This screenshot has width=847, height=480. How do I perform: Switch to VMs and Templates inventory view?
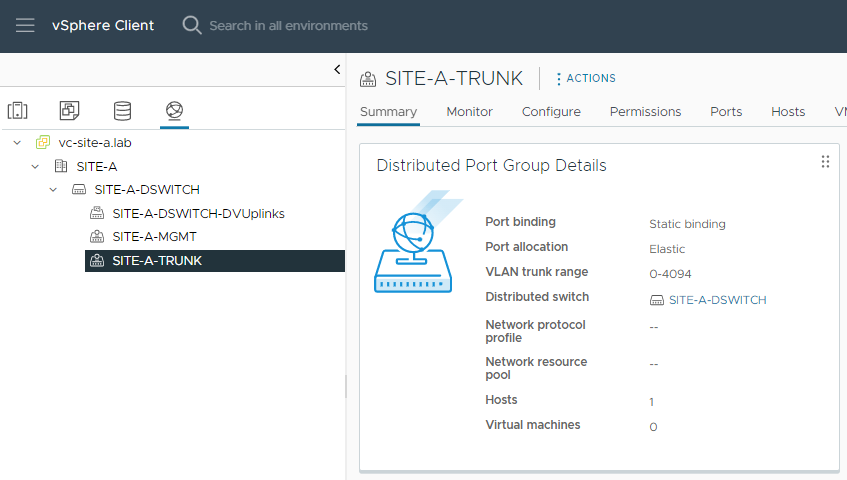pos(69,111)
